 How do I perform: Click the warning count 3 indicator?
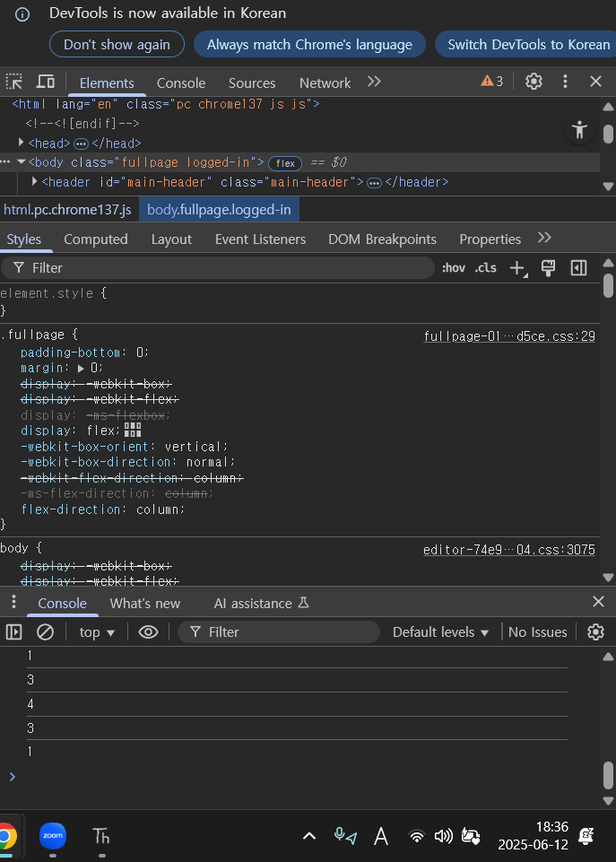(x=491, y=82)
